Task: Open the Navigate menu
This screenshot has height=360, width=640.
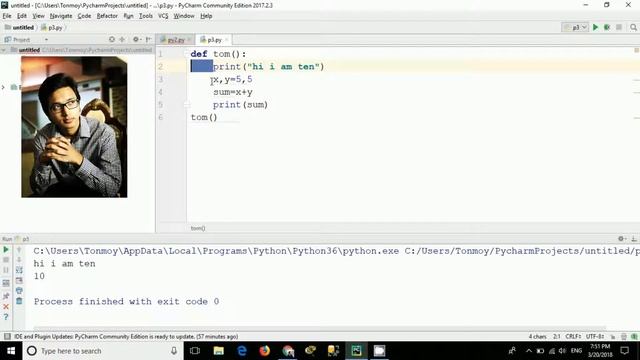Action: point(61,16)
